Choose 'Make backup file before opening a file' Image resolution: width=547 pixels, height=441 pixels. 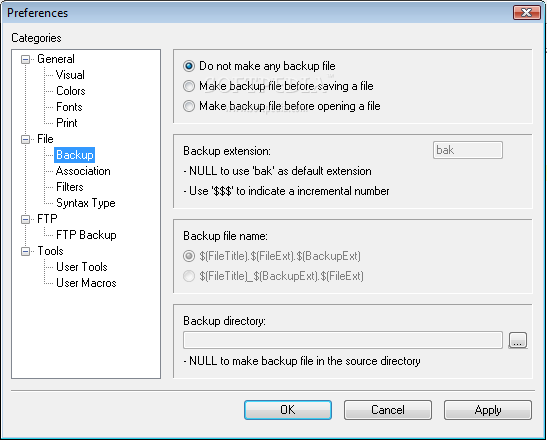[x=282, y=106]
